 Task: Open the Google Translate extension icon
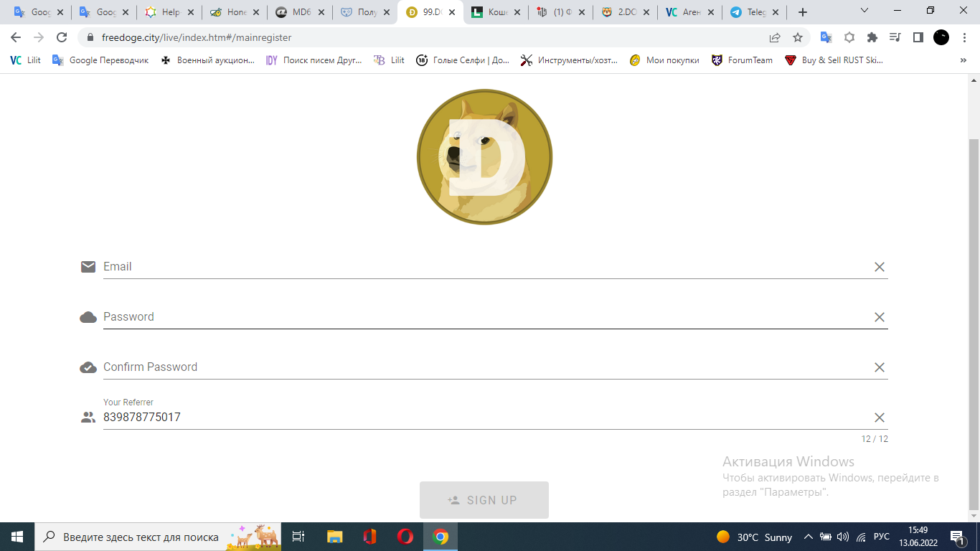click(x=826, y=37)
